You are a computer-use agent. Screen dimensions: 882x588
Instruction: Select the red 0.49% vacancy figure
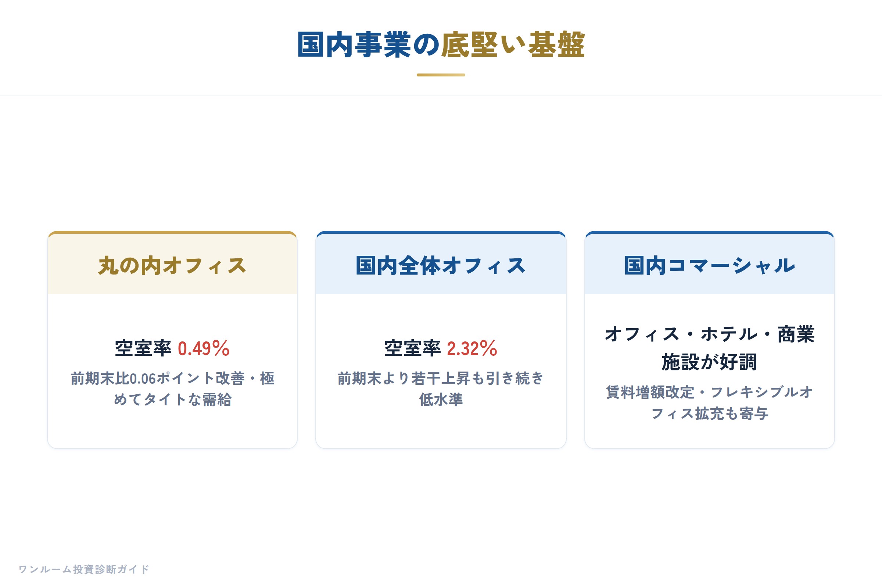click(x=204, y=348)
